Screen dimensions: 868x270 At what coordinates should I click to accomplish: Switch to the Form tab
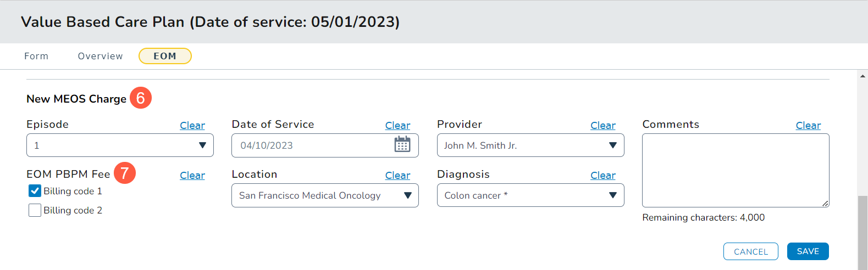pos(36,56)
